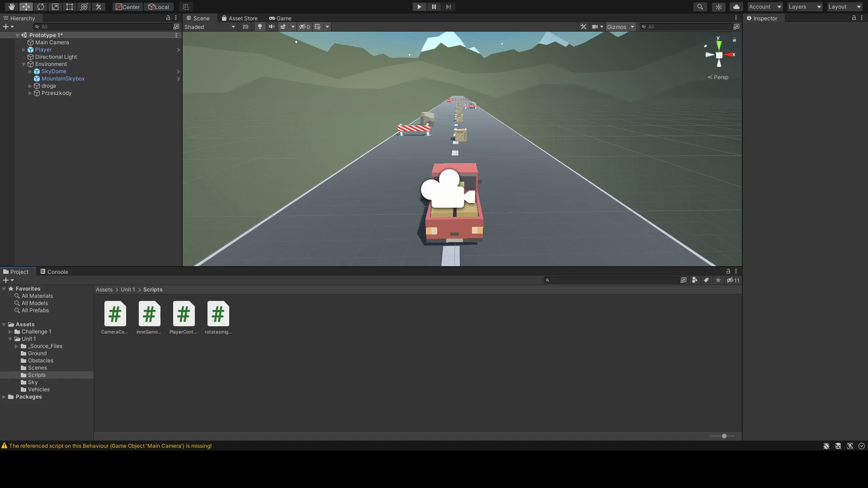This screenshot has width=868, height=488.
Task: Toggle Center pivot mode
Action: (x=127, y=7)
